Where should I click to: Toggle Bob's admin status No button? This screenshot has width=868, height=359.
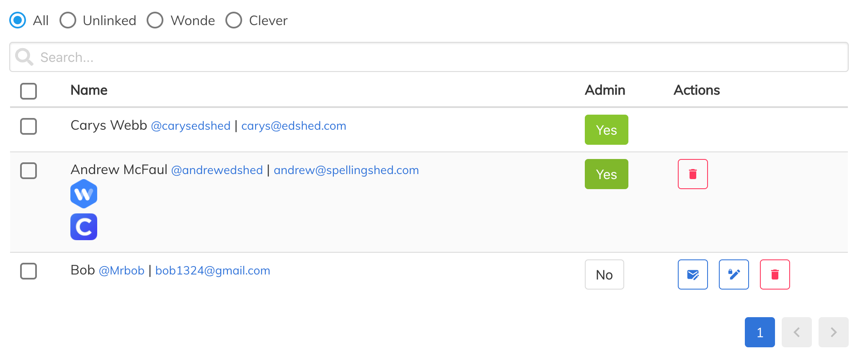(x=604, y=274)
